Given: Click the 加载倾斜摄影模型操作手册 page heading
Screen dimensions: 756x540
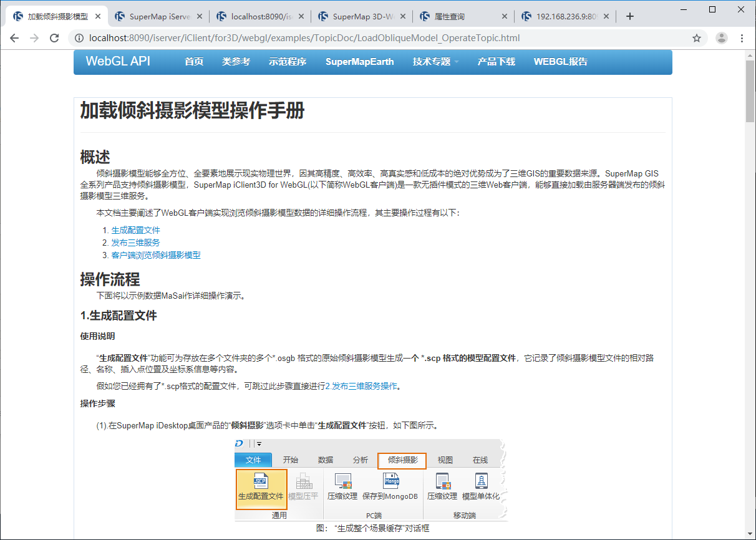Looking at the screenshot, I should pyautogui.click(x=193, y=111).
